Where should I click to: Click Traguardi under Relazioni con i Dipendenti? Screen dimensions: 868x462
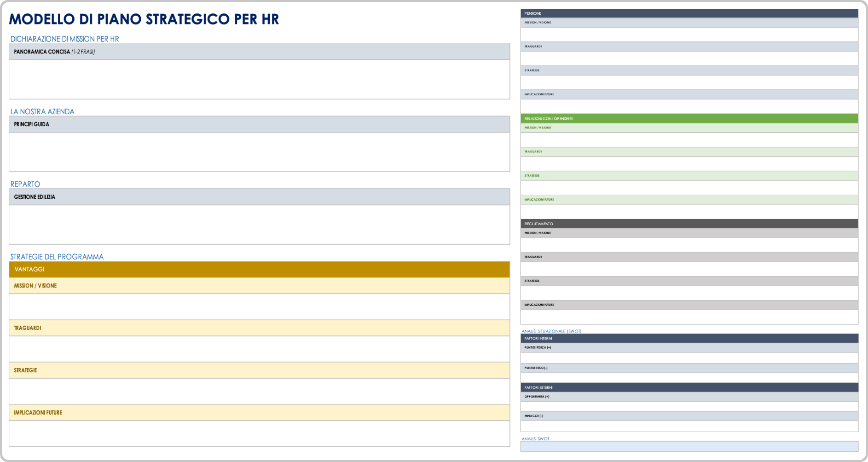pos(533,152)
